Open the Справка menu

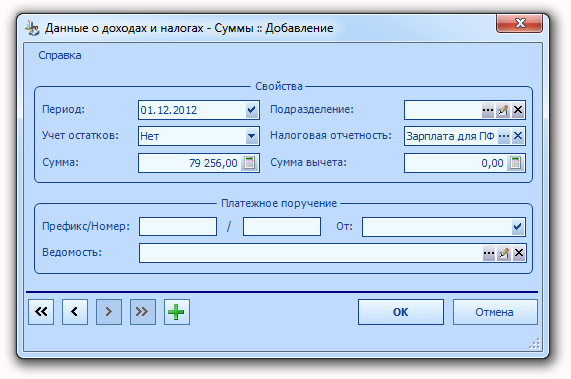(x=60, y=55)
